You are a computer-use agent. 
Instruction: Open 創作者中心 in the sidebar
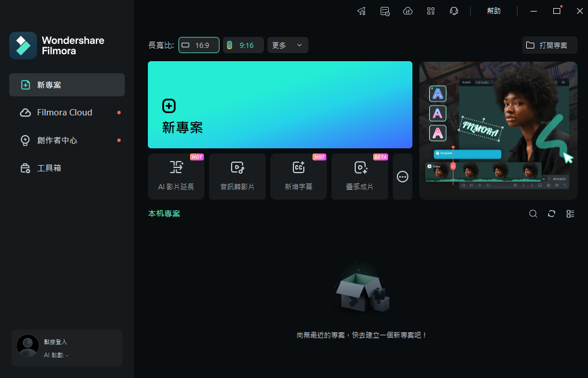[x=67, y=140]
